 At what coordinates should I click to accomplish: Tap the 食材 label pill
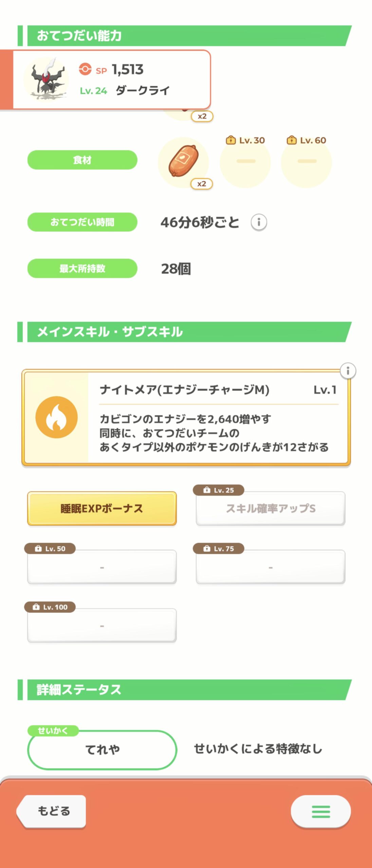point(82,160)
